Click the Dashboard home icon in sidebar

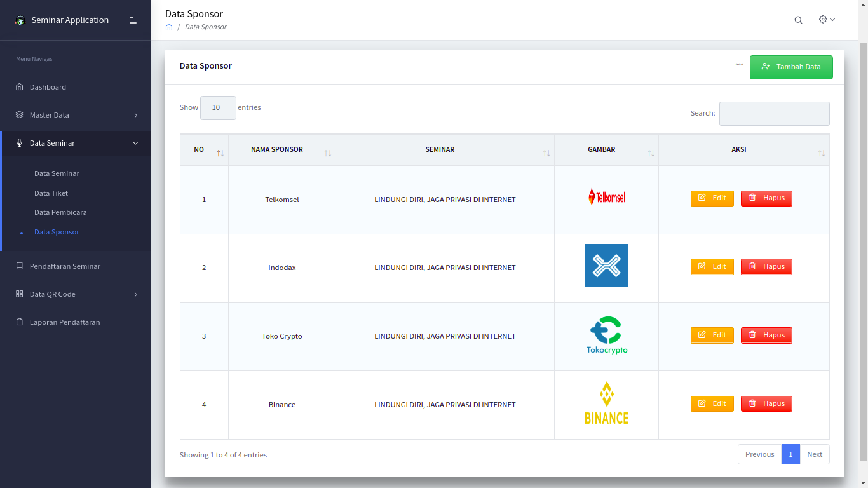click(19, 87)
